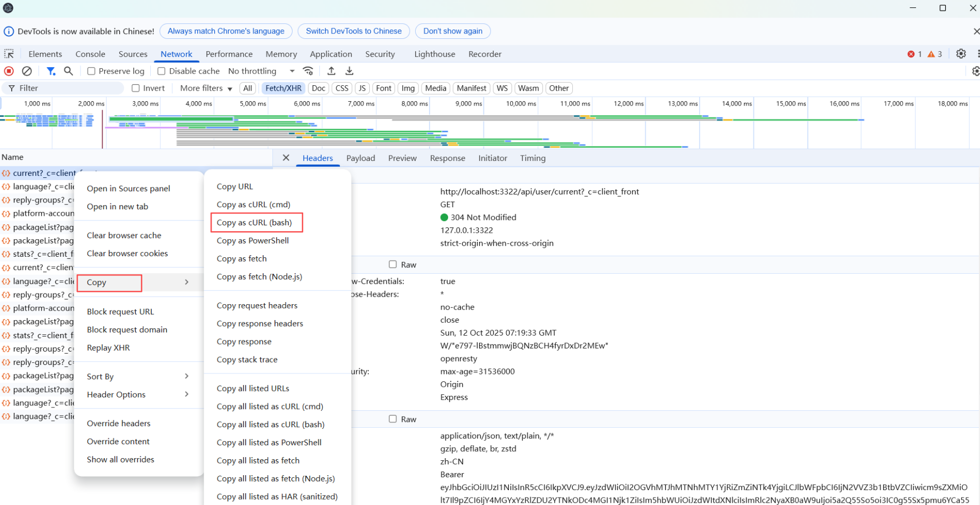Screen dimensions: 980x505
Task: Toggle the Media type filter
Action: click(436, 88)
